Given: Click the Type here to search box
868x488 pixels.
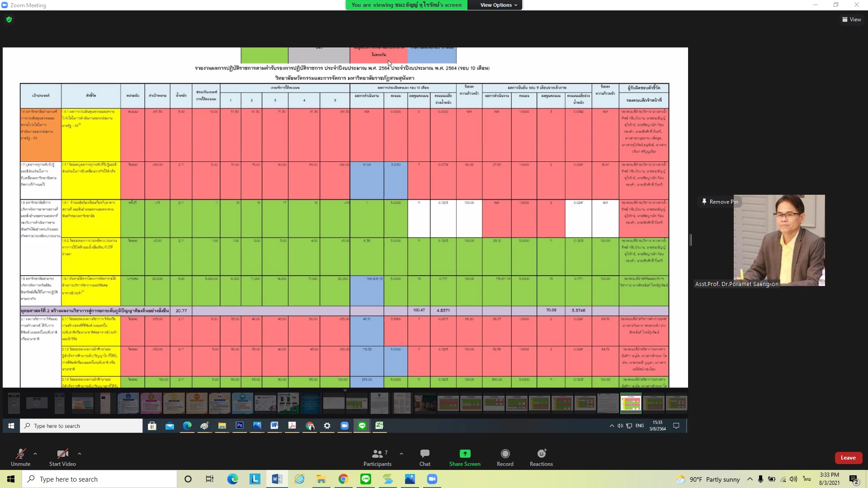Looking at the screenshot, I should coord(99,479).
